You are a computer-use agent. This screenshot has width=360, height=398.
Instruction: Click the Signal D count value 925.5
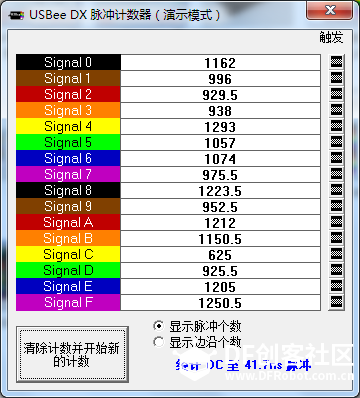220,270
